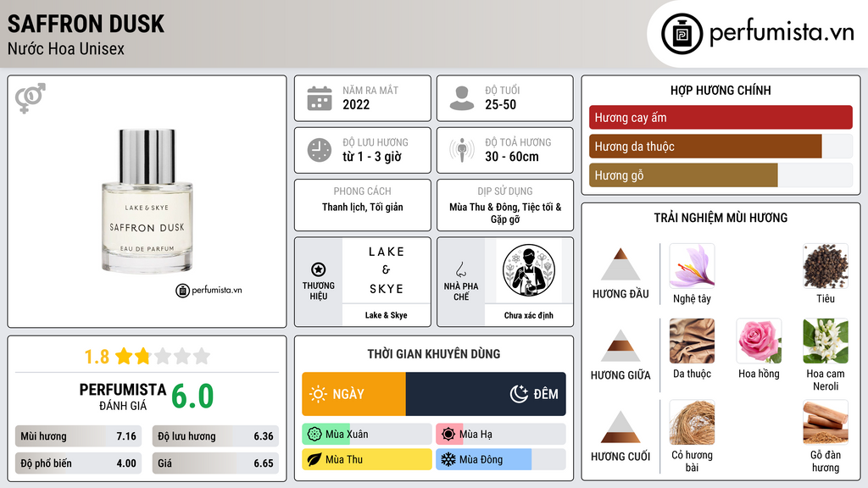The height and width of the screenshot is (488, 868).
Task: Click the Nước Hoa Unisex subtitle
Action: pyautogui.click(x=66, y=48)
